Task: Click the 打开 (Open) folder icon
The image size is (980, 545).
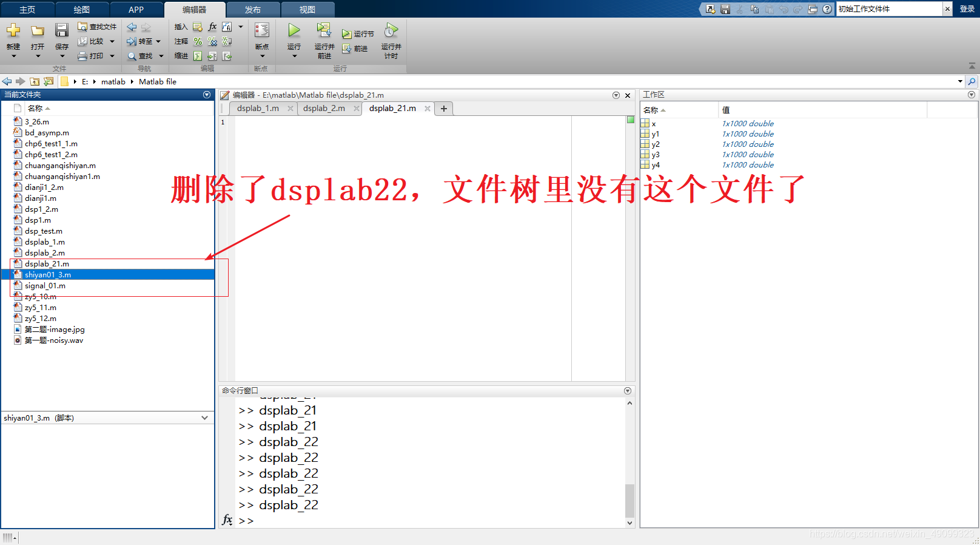Action: pyautogui.click(x=38, y=30)
